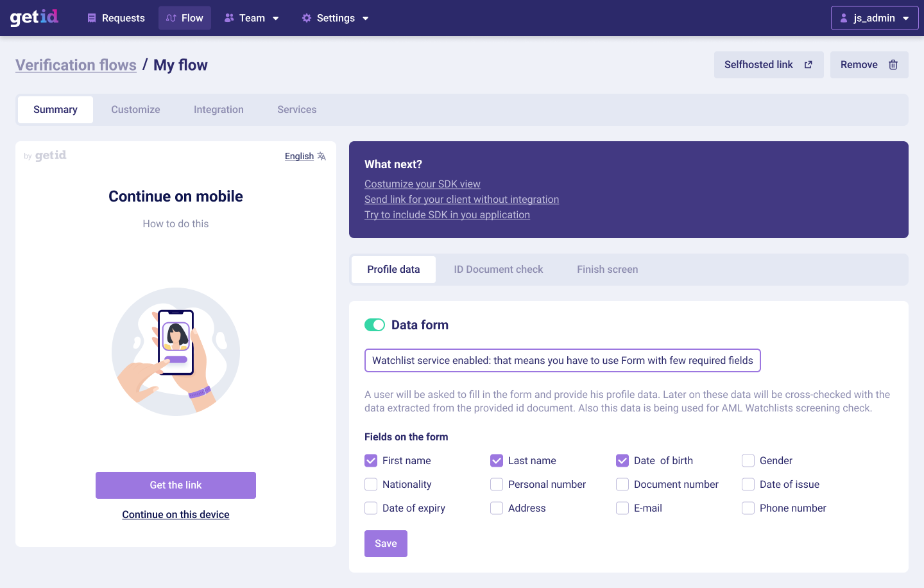Open the Send link for your client link
The width and height of the screenshot is (924, 588).
(x=461, y=199)
